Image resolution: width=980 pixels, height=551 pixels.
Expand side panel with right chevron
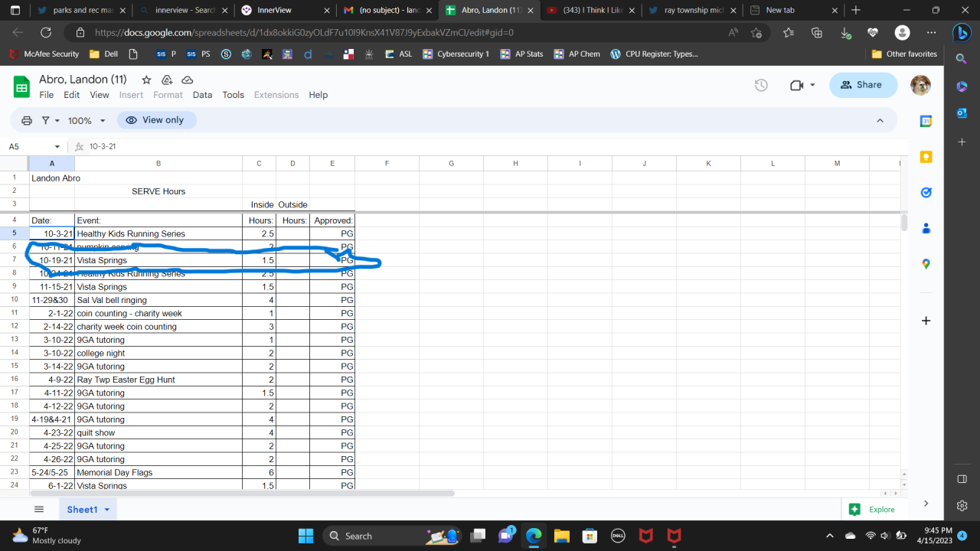[x=926, y=503]
